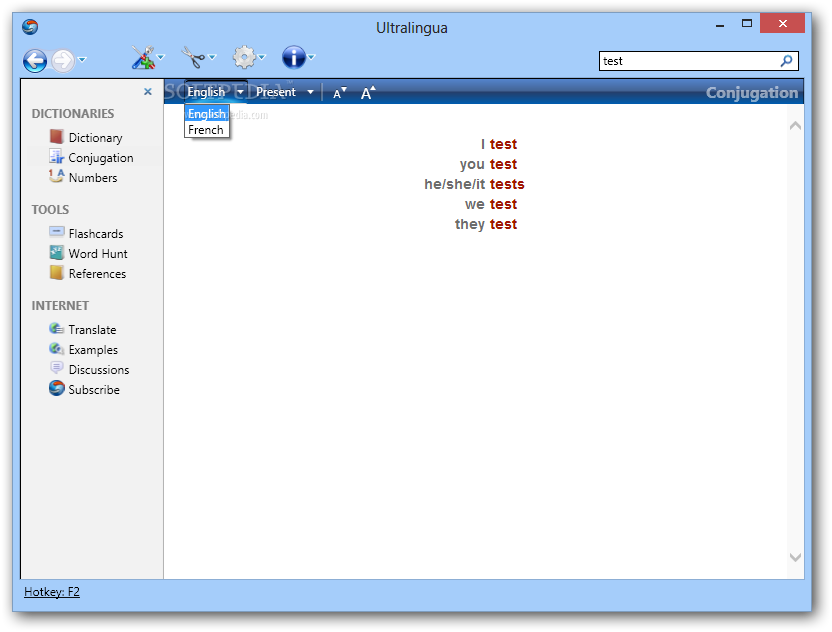This screenshot has height=632, width=832.
Task: Click the conjugated form 'tests'
Action: point(507,184)
